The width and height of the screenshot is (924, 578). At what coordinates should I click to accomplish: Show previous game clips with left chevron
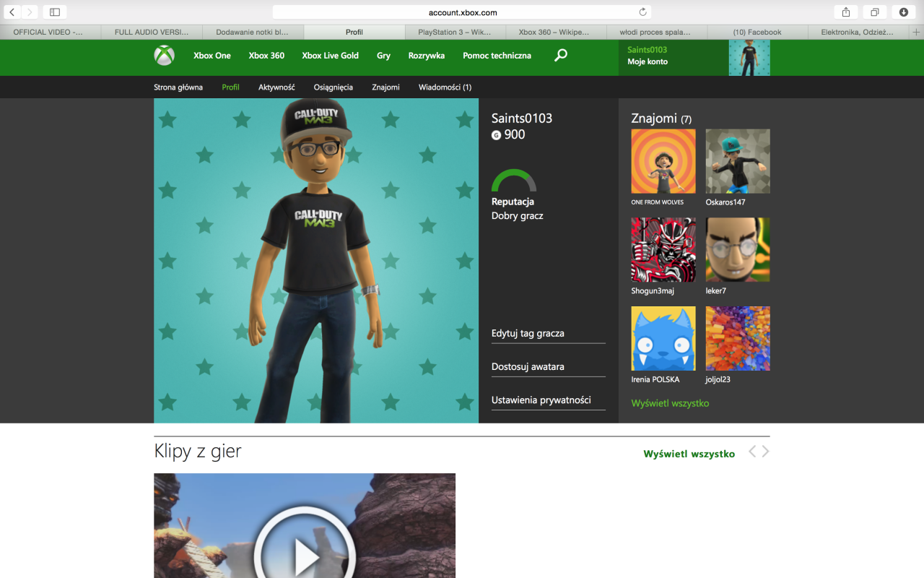751,452
